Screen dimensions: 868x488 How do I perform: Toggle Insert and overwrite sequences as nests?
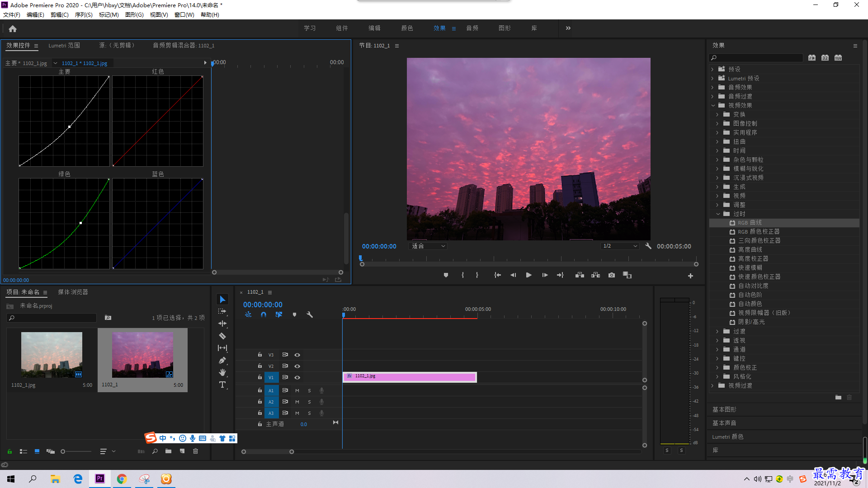coord(248,314)
